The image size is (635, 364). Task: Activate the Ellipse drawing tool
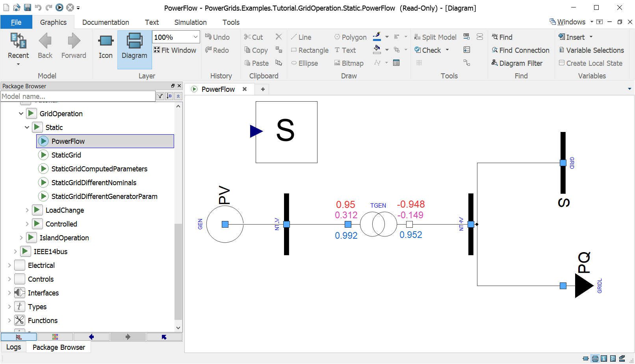(305, 63)
